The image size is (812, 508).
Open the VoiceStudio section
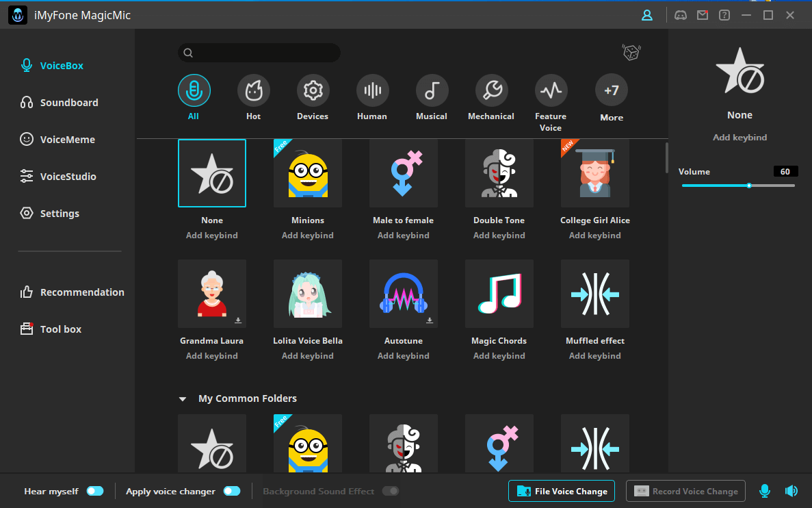tap(58, 176)
